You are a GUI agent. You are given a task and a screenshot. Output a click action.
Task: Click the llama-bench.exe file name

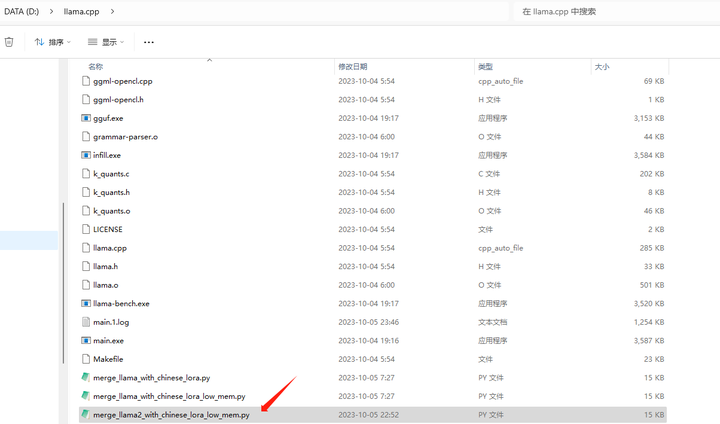(121, 304)
